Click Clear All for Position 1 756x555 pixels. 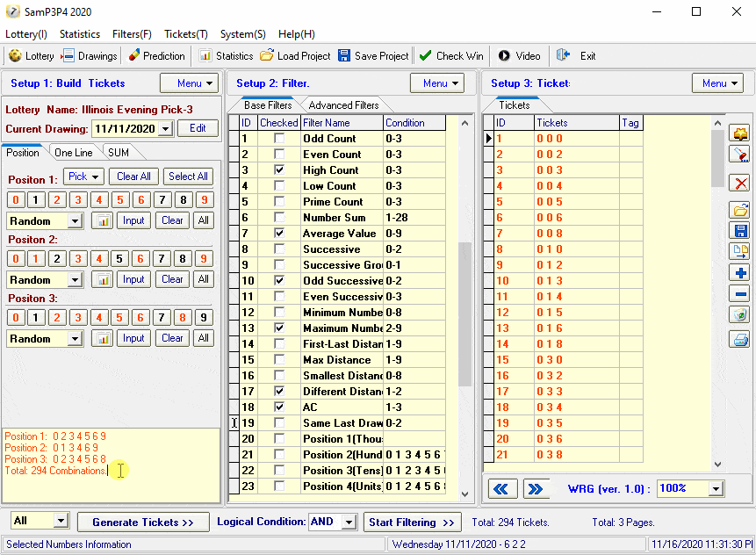click(x=134, y=177)
